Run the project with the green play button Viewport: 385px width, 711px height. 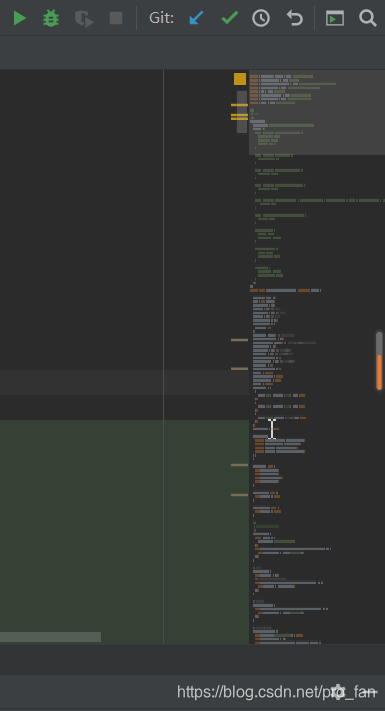(x=19, y=19)
